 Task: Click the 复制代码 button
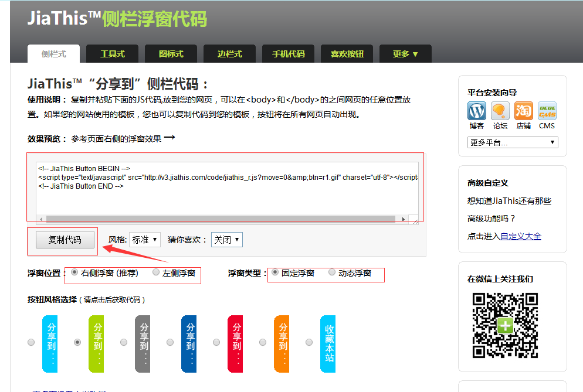[x=65, y=240]
